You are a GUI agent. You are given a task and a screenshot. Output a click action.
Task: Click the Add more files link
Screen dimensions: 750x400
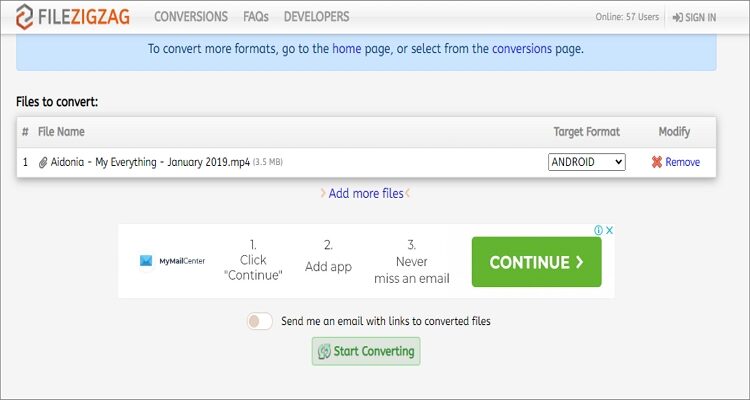coord(366,193)
